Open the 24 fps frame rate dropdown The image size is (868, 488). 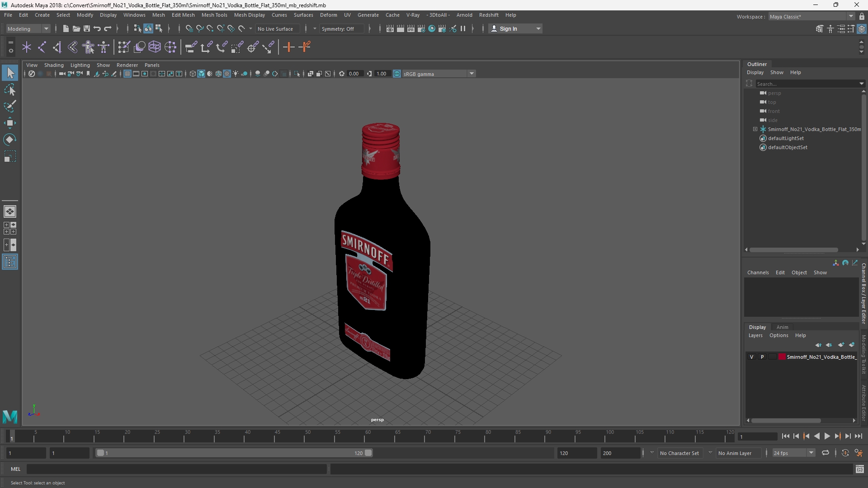click(x=793, y=453)
